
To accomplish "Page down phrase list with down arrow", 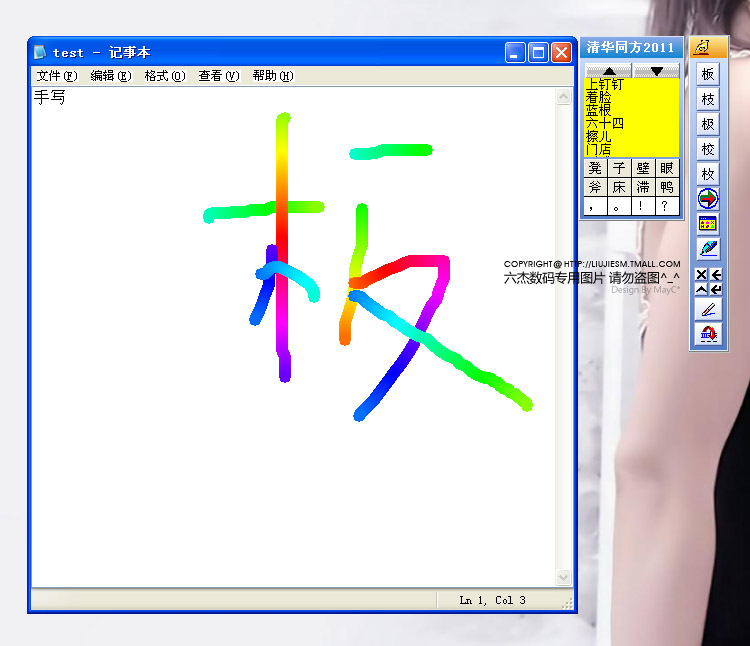I will 656,71.
